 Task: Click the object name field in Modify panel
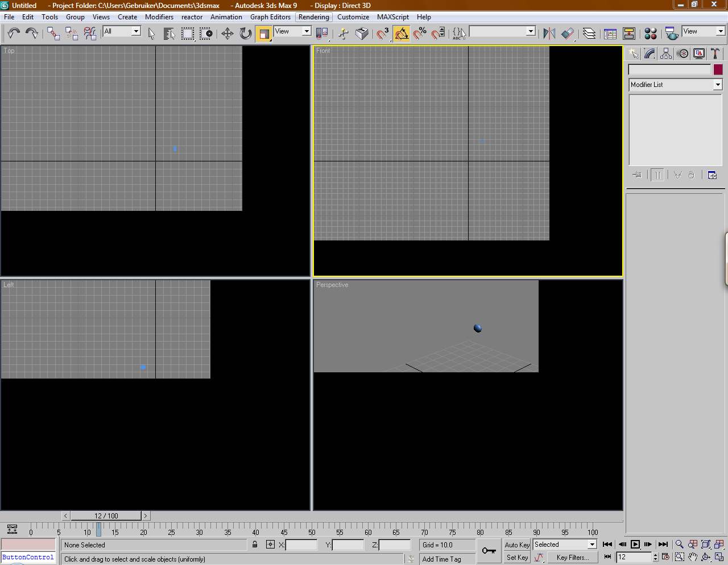point(669,69)
